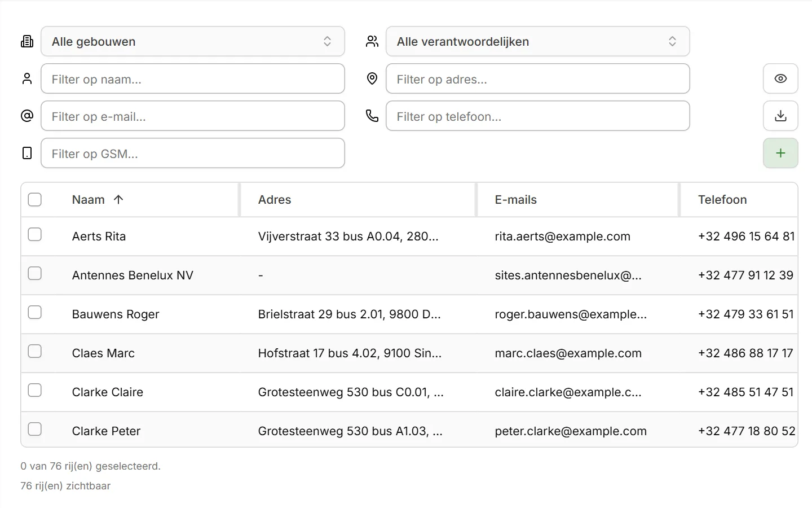Click the building icon beside Alle gebouwen

27,41
